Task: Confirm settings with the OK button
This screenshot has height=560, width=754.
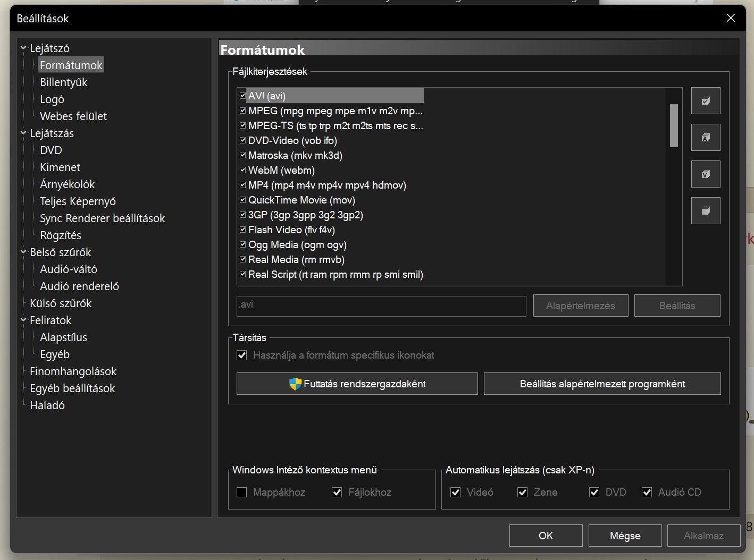Action: point(546,536)
